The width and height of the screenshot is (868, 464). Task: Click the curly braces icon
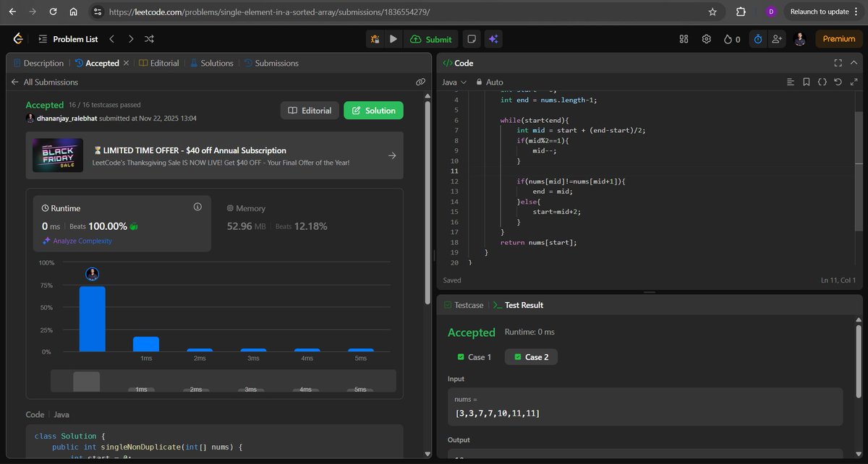click(822, 82)
